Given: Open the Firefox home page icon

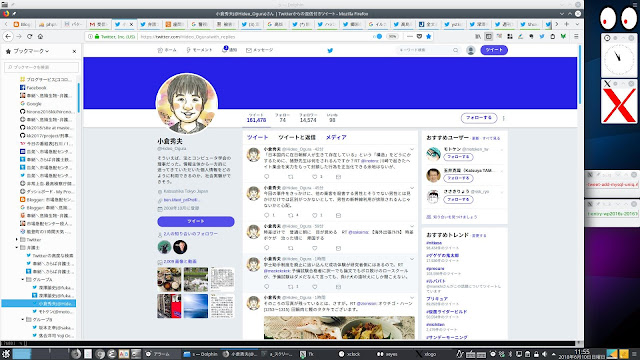Looking at the screenshot, I should (40, 36).
